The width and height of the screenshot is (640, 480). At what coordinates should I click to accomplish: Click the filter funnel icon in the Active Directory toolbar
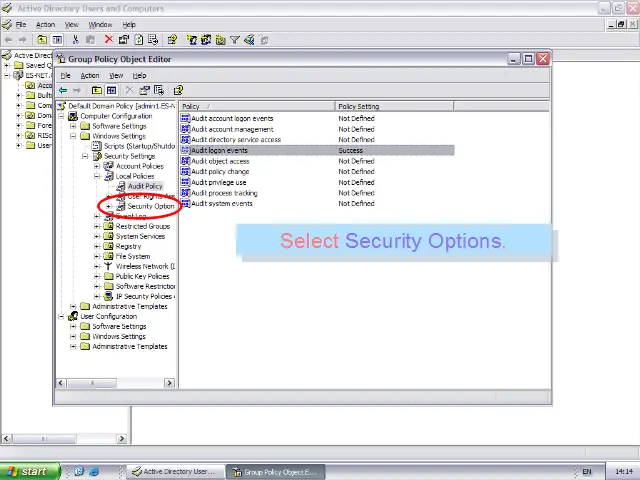[235, 40]
